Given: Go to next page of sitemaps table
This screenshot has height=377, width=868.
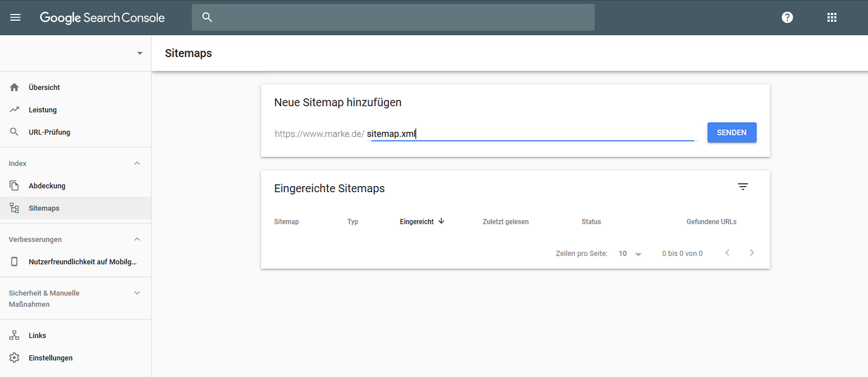Looking at the screenshot, I should [x=751, y=253].
